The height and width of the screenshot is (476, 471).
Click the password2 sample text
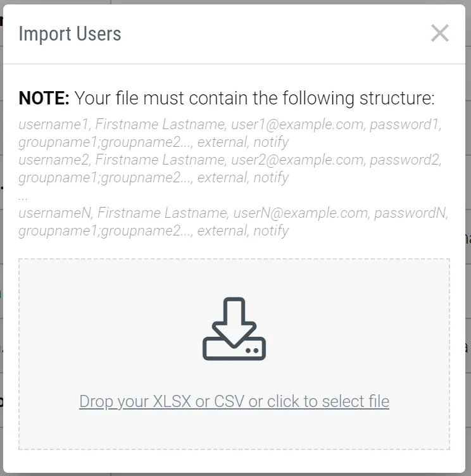pos(404,160)
